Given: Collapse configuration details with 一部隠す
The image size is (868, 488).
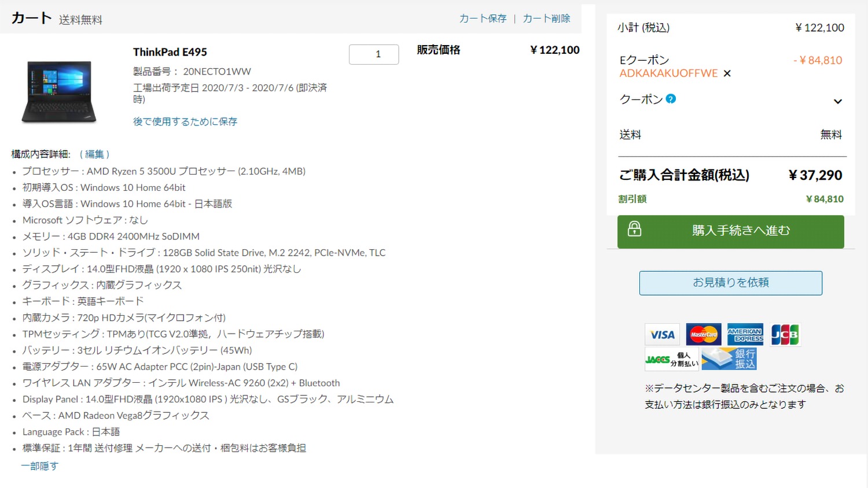Looking at the screenshot, I should click(40, 466).
